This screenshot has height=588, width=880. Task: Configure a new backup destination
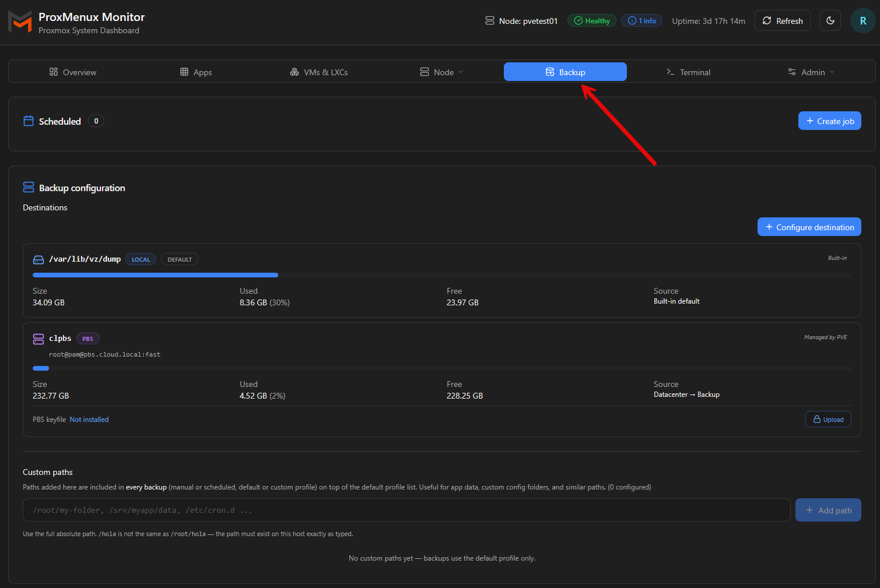(809, 227)
